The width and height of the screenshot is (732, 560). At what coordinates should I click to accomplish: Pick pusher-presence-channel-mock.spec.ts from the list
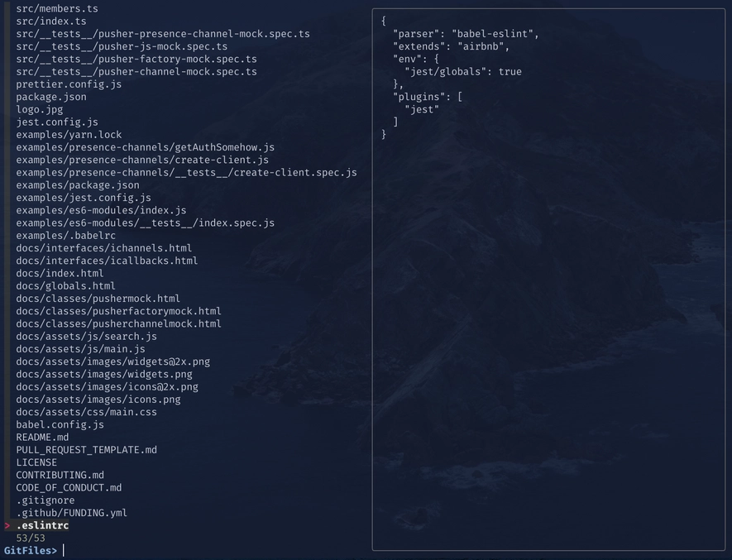[163, 34]
